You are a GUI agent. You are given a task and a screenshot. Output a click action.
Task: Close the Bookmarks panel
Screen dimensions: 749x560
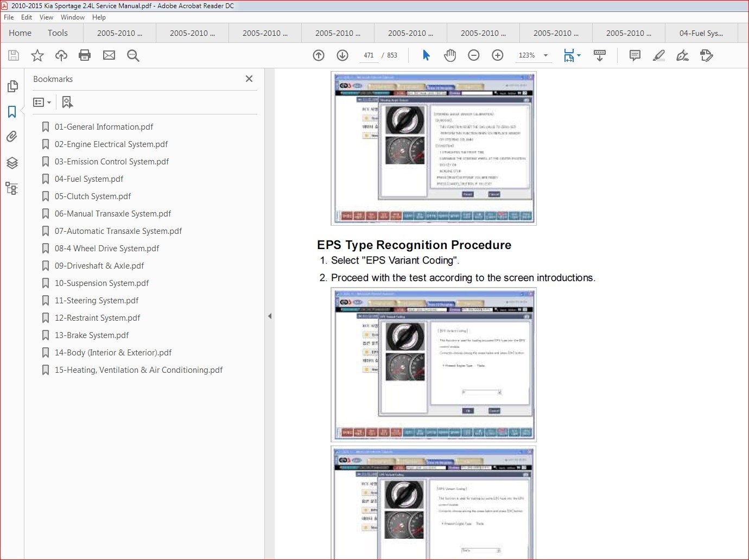(x=249, y=79)
